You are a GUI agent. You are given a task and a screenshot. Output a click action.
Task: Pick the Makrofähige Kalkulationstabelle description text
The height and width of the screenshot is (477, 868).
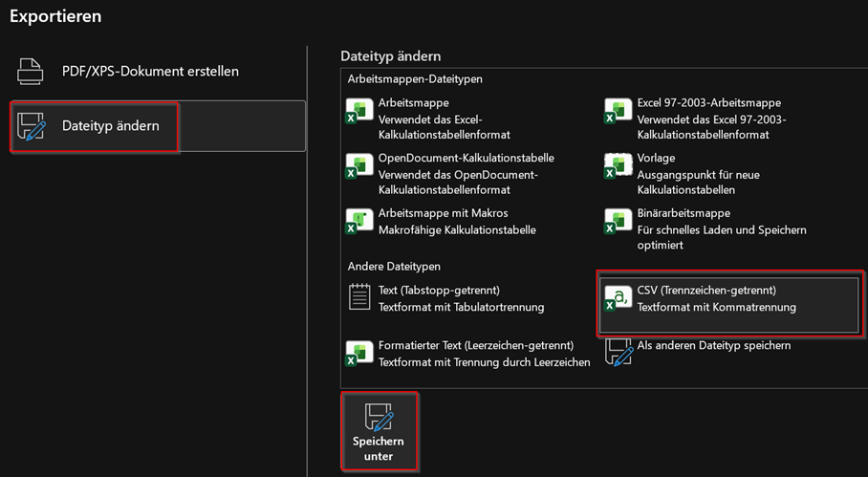point(457,230)
